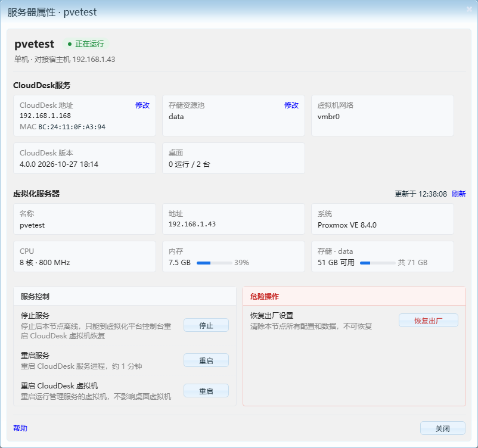This screenshot has height=448, width=478.
Task: Click the 桌面 count "0 运行 / 2 台"
Action: tap(190, 164)
